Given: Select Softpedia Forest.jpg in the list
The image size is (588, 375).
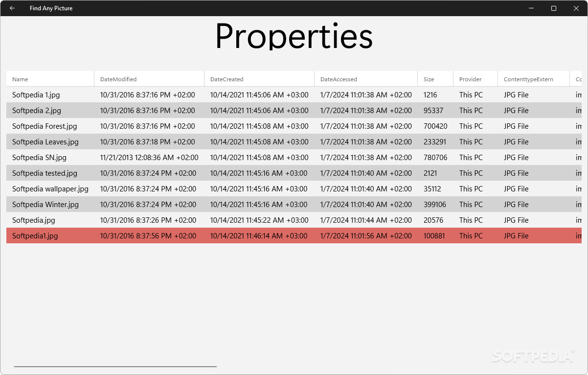Looking at the screenshot, I should [45, 126].
